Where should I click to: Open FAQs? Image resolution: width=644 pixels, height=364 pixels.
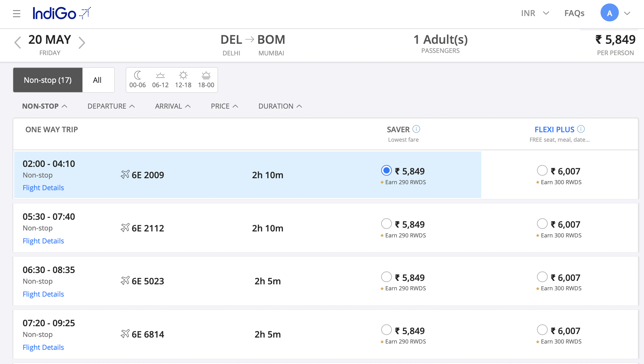574,13
